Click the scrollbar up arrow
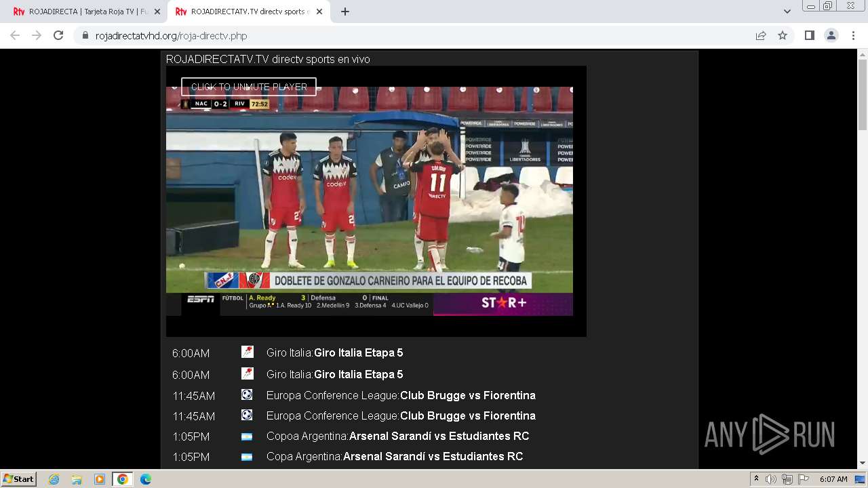The image size is (868, 488). (863, 54)
